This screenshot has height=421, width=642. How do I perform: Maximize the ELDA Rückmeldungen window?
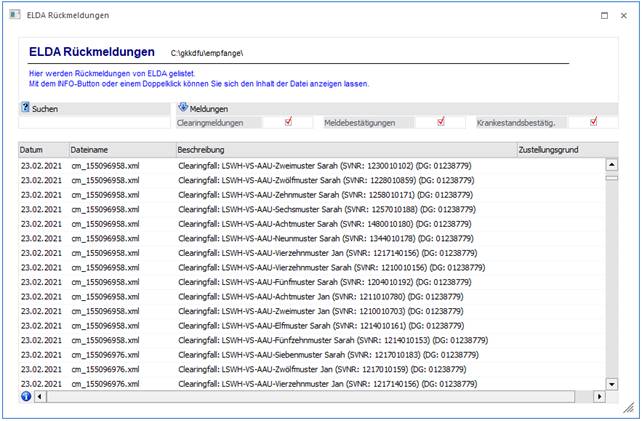(604, 16)
